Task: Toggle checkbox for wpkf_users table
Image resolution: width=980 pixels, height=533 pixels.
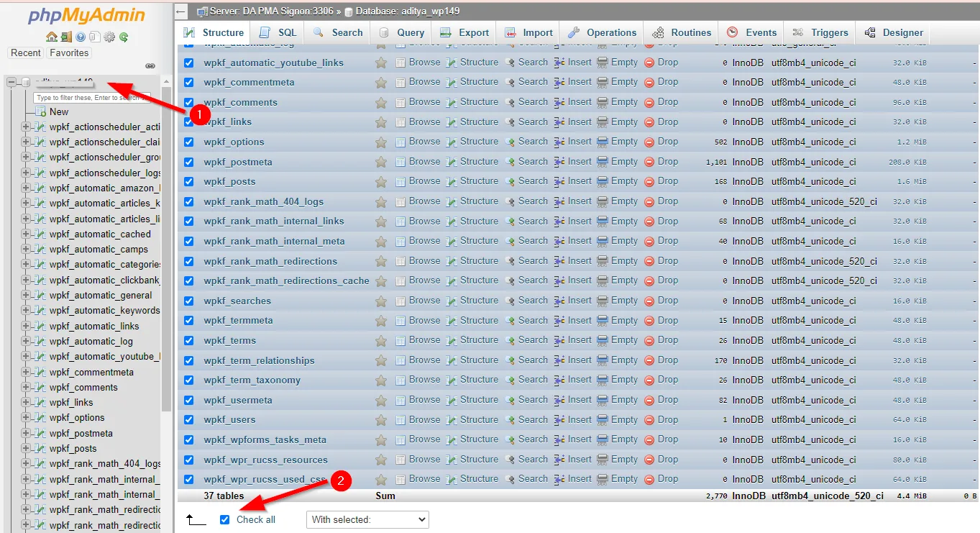Action: point(189,419)
